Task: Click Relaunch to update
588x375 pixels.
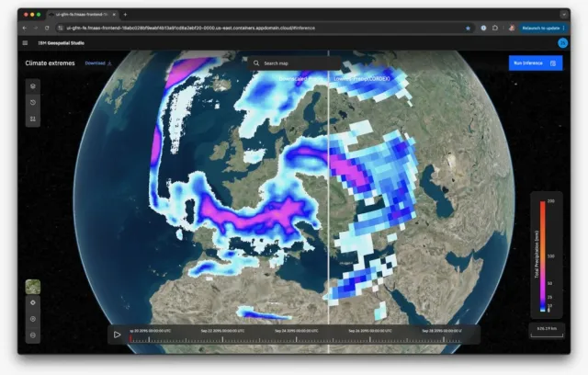Action: click(x=541, y=28)
